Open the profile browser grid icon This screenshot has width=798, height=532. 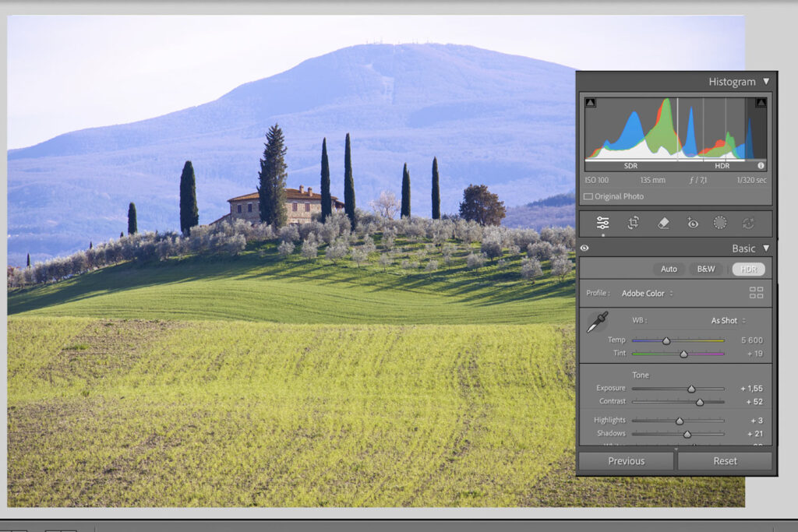(756, 293)
